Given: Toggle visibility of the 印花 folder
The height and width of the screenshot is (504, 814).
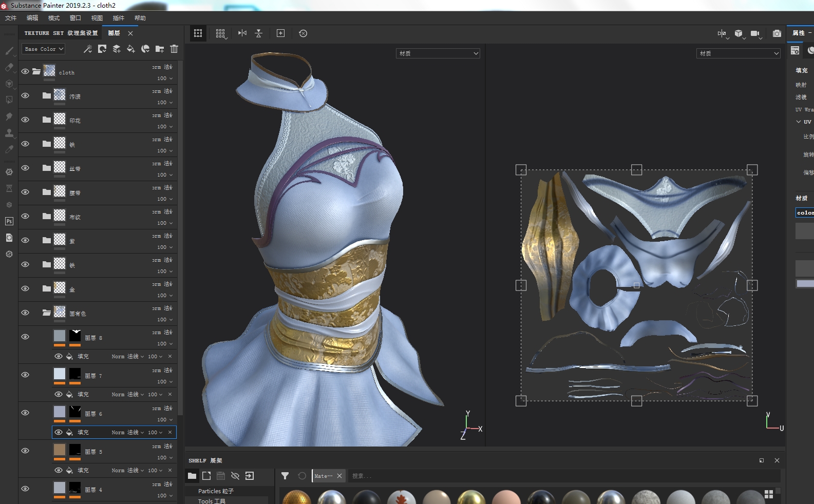Looking at the screenshot, I should [x=25, y=120].
